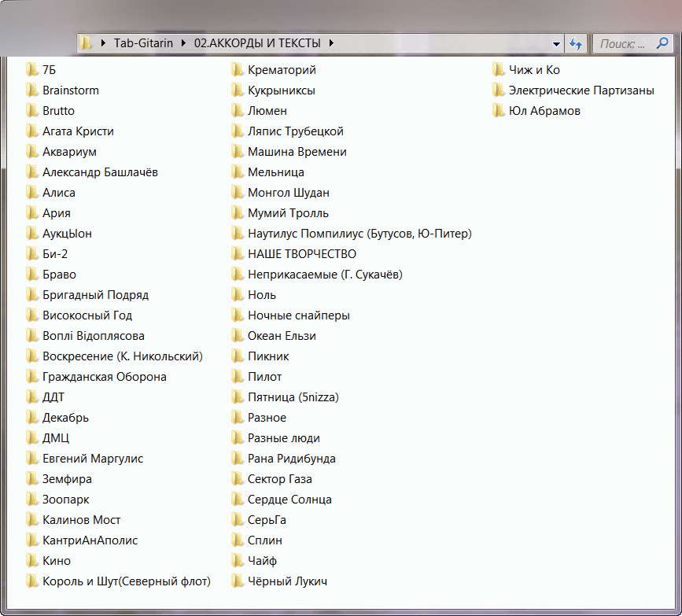Select the Кино folder icon
Screen dimensions: 682x616
(32, 561)
